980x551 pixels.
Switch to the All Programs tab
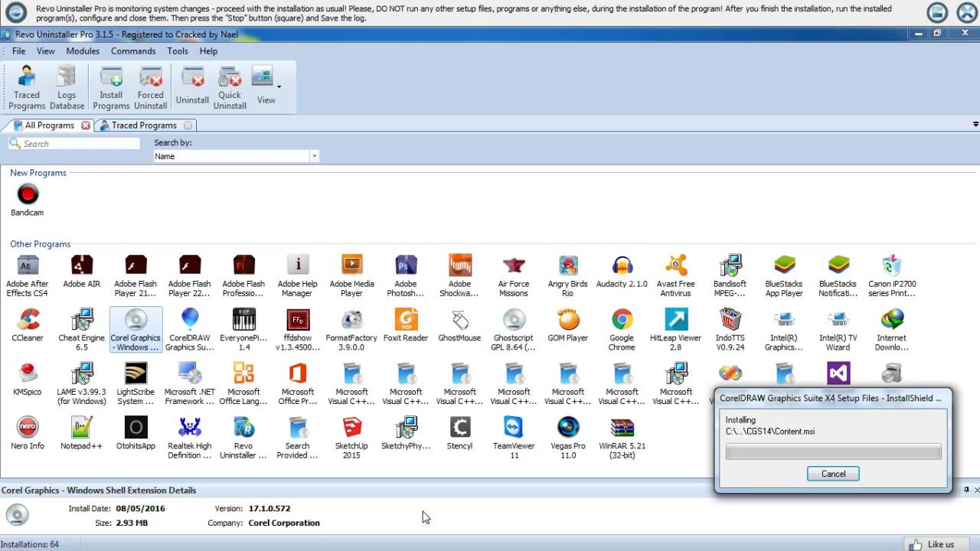pyautogui.click(x=49, y=125)
